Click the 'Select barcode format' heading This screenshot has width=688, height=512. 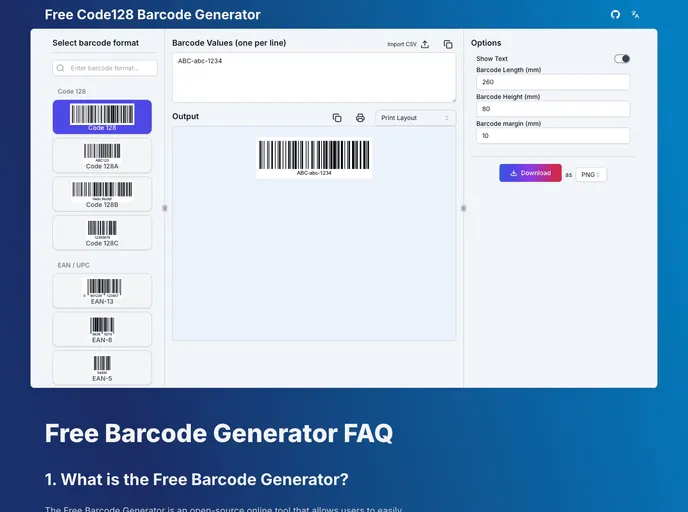point(96,43)
